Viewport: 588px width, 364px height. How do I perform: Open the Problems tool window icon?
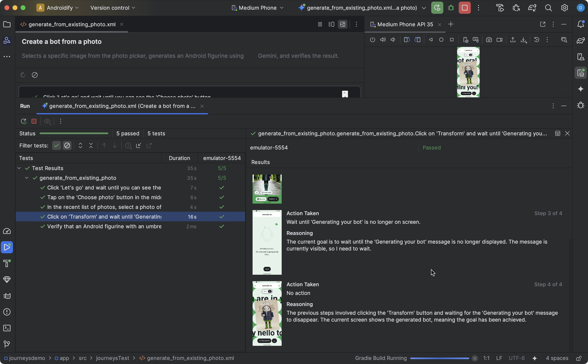coord(7,312)
